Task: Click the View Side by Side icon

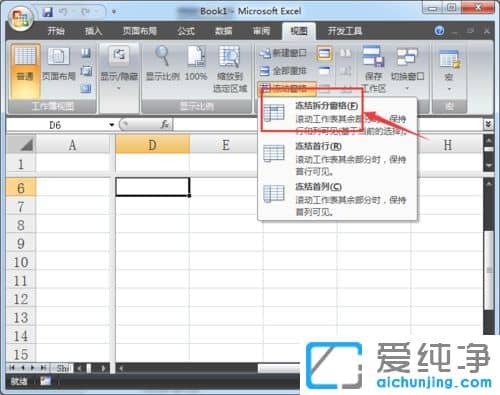Action: click(x=346, y=53)
